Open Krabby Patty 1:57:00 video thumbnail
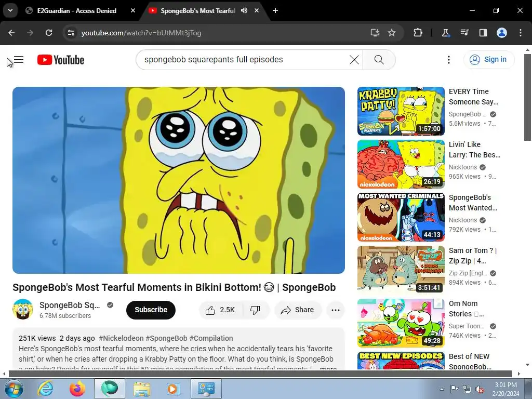 click(x=401, y=111)
